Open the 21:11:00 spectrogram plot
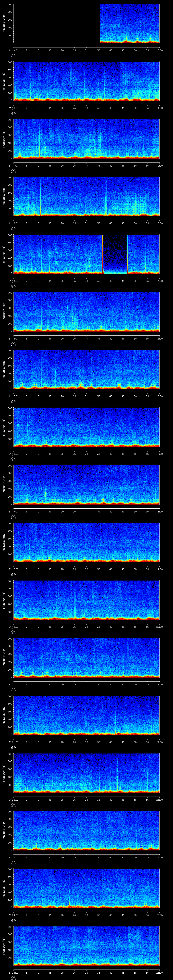 (86, 139)
